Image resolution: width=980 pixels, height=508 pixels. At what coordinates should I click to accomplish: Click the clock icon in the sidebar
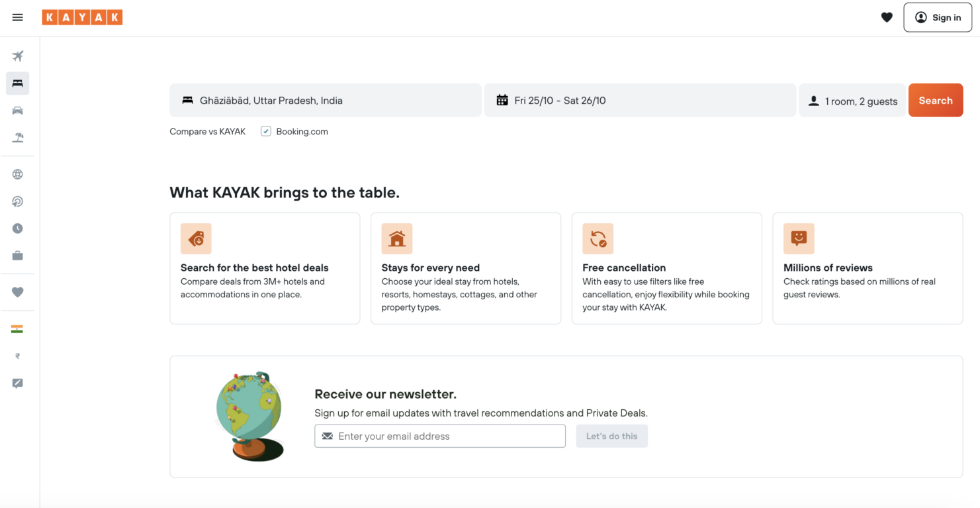tap(18, 228)
